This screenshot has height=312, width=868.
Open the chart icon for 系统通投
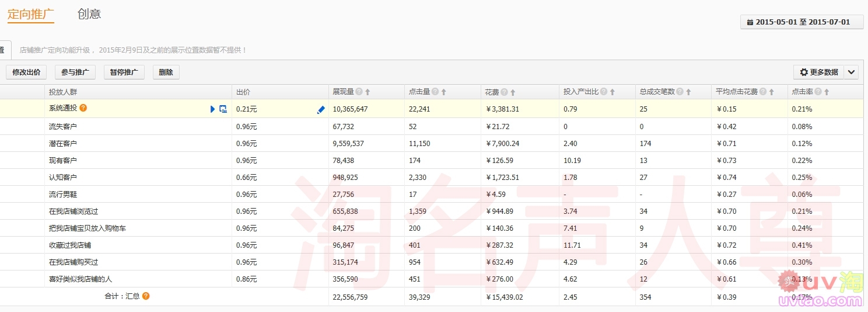tap(223, 109)
